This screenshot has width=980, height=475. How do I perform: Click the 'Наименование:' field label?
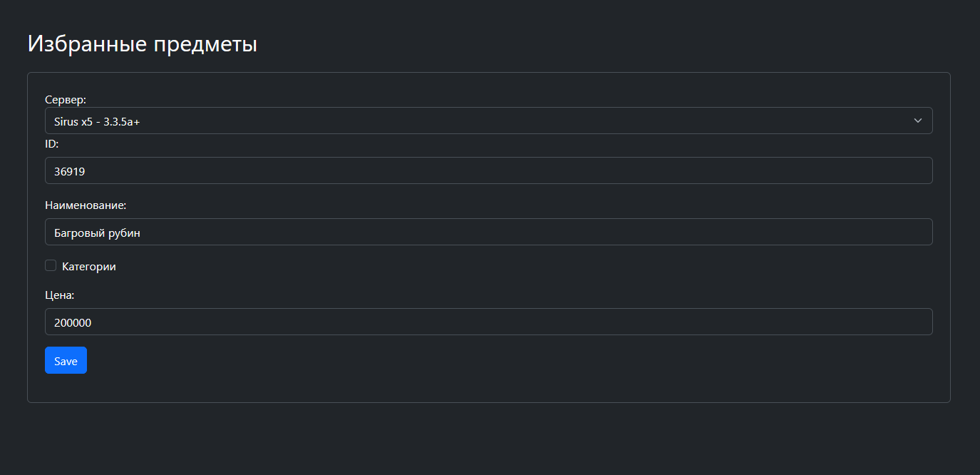coord(86,205)
